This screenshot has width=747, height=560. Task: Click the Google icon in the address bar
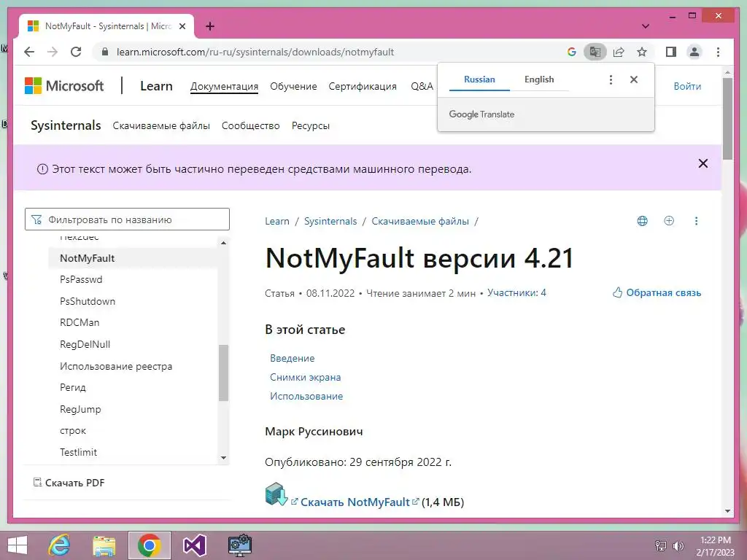point(572,52)
